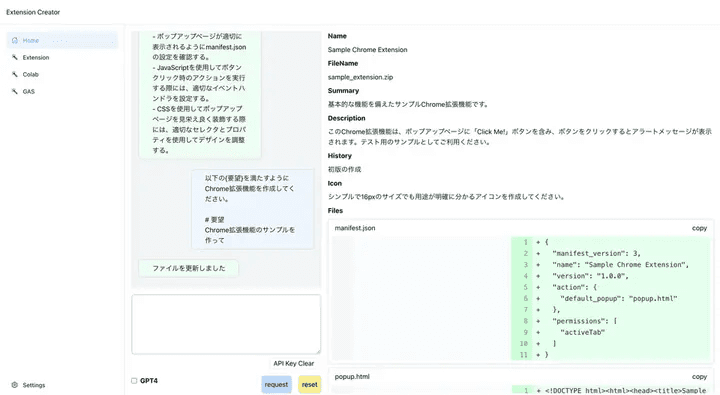The height and width of the screenshot is (395, 720).
Task: Click the Settings gear icon
Action: coord(15,385)
